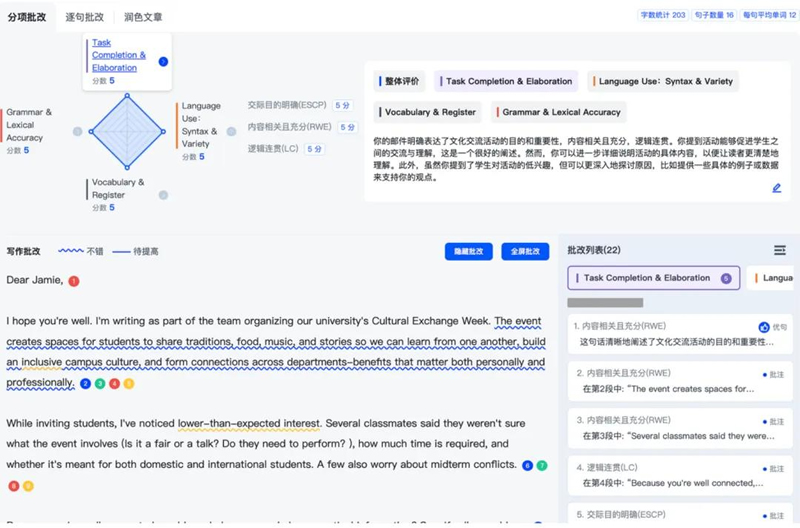Click red annotation marker 1 after Dear Jamie
800x528 pixels.
click(x=74, y=281)
